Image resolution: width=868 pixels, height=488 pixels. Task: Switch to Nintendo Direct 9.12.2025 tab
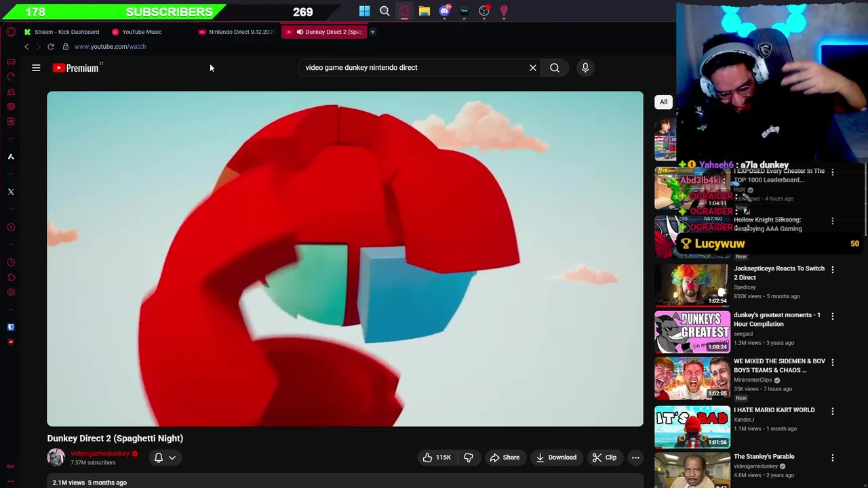(x=236, y=32)
